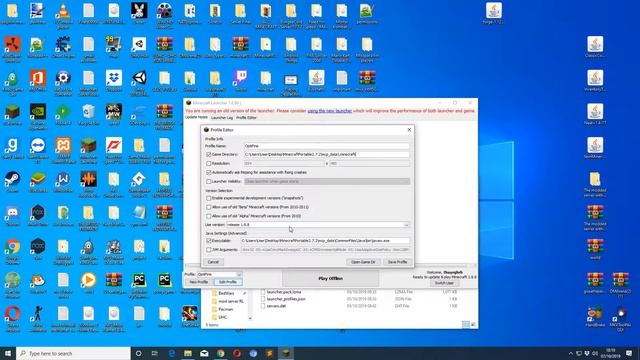Image resolution: width=640 pixels, height=360 pixels.
Task: Open the XAMPP Control Panel desktop shortcut
Action: coord(63,146)
